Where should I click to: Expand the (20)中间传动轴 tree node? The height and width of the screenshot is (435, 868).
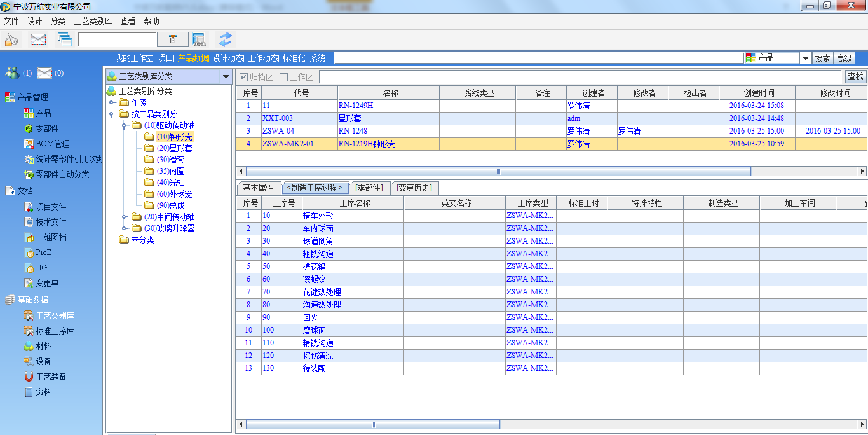click(x=125, y=217)
